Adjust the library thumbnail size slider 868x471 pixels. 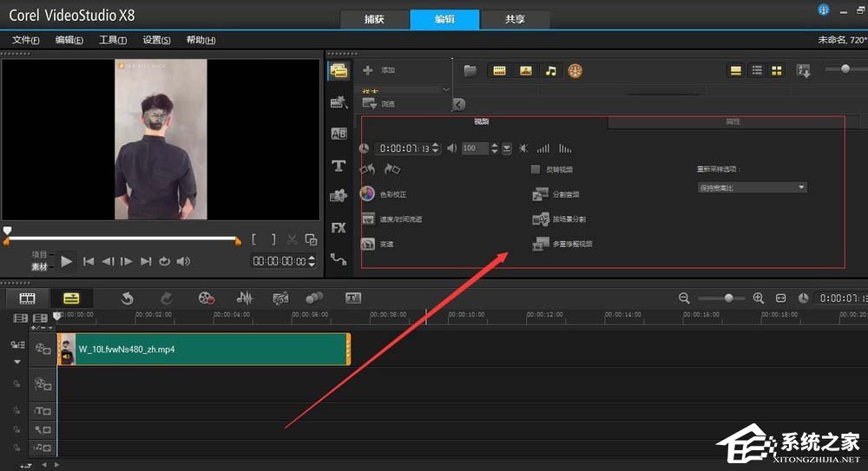[x=845, y=69]
